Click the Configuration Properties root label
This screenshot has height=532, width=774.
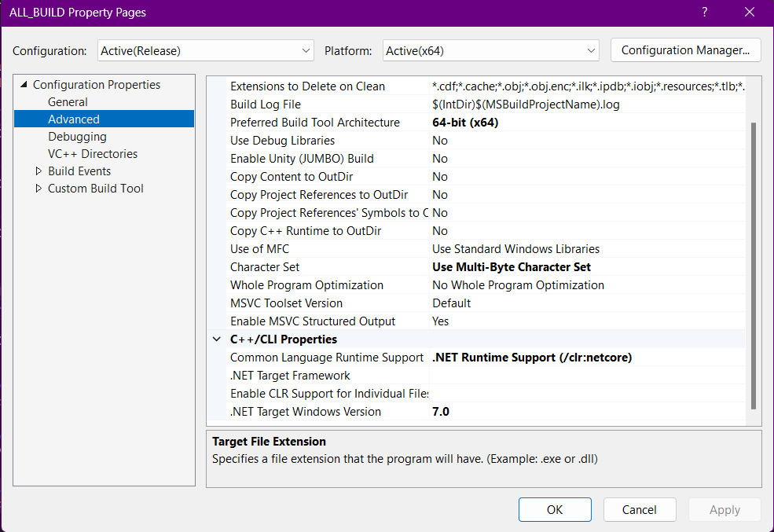(96, 85)
